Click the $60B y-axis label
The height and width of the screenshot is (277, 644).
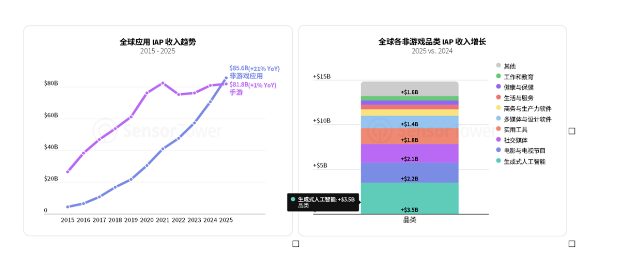[x=51, y=115]
